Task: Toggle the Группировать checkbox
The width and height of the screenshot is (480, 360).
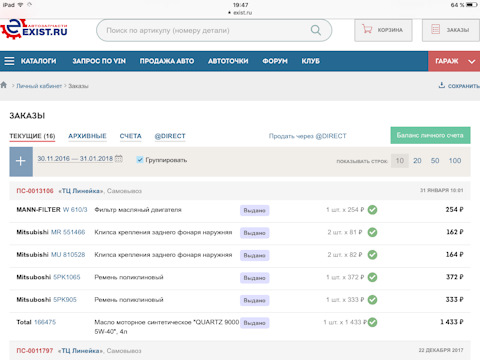Action: (140, 160)
